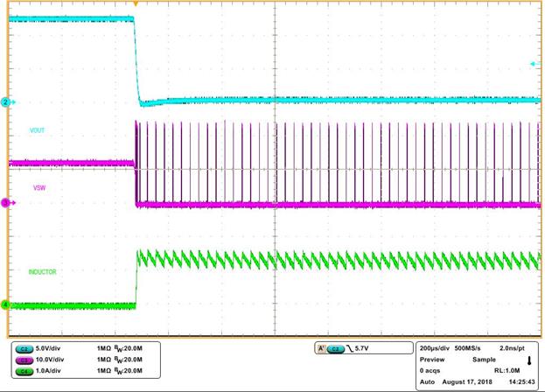Click the channel 4 ground reference marker

click(x=5, y=305)
